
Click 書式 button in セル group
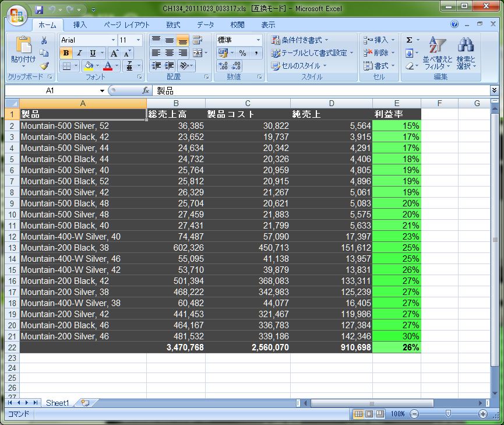[379, 66]
